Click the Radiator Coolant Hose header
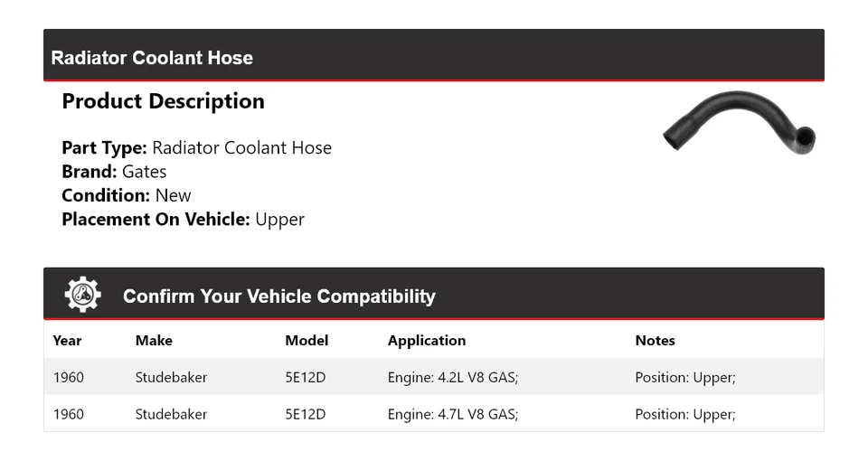Viewport: 868px width, 461px height. point(152,58)
